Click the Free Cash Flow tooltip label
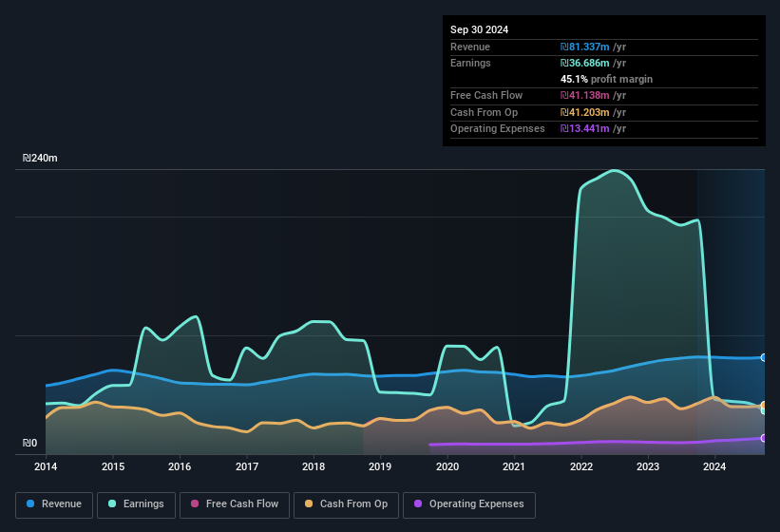Screen dimensions: 780x532 tap(486, 95)
